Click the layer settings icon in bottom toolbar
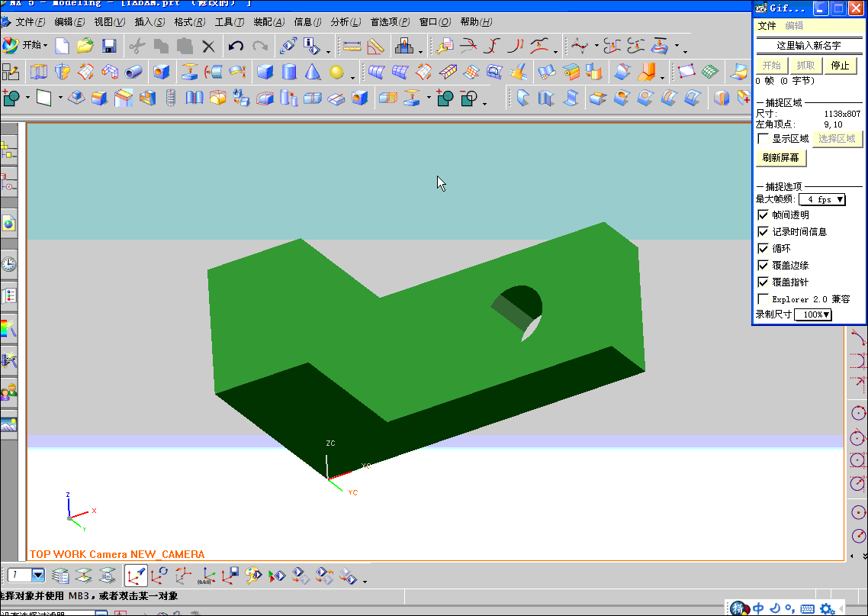The width and height of the screenshot is (868, 616). [x=60, y=576]
